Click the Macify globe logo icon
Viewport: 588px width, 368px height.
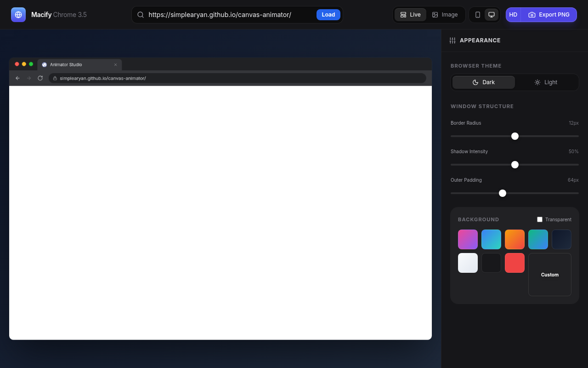coord(18,15)
